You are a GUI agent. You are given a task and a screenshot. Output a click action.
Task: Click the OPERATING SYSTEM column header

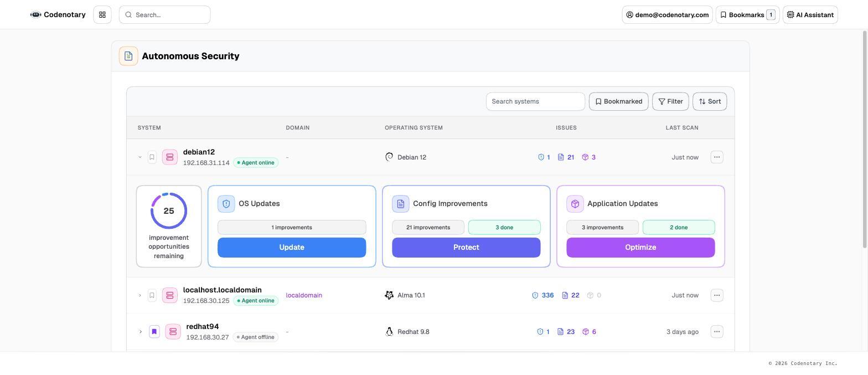pyautogui.click(x=414, y=128)
